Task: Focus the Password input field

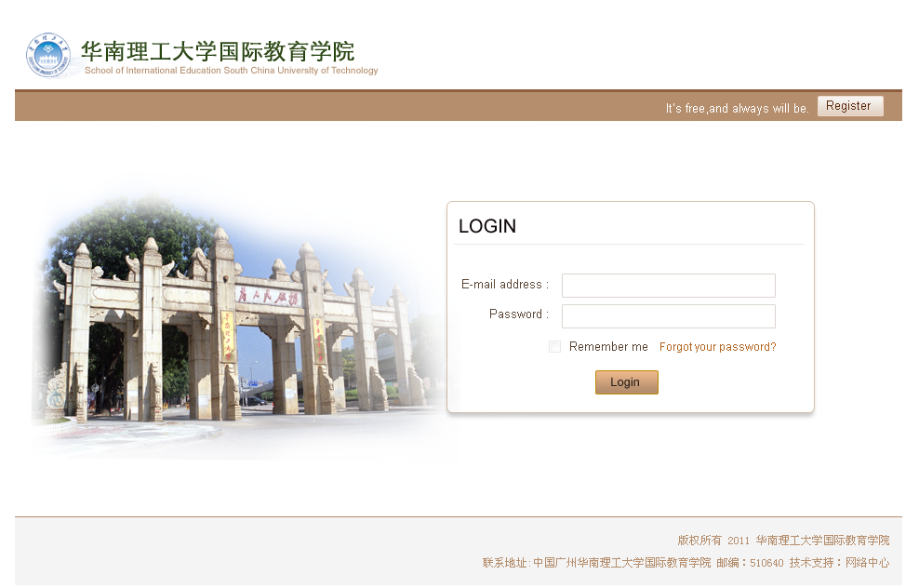Action: 668,316
